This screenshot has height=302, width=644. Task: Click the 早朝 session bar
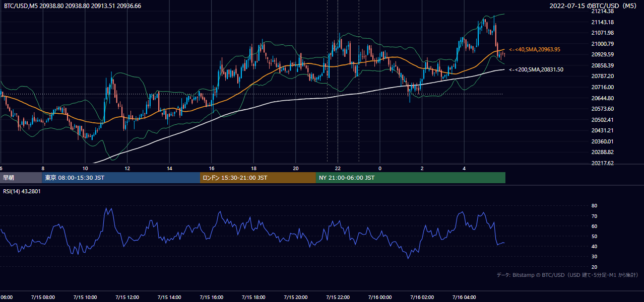click(21, 178)
